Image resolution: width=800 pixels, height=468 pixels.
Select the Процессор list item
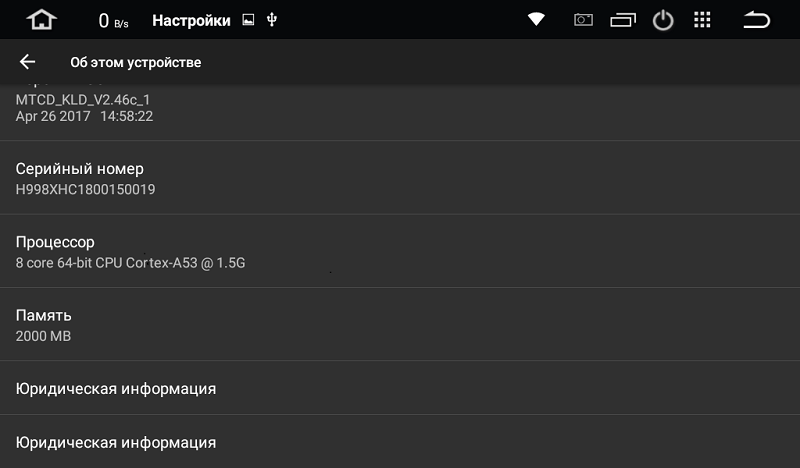[x=400, y=251]
